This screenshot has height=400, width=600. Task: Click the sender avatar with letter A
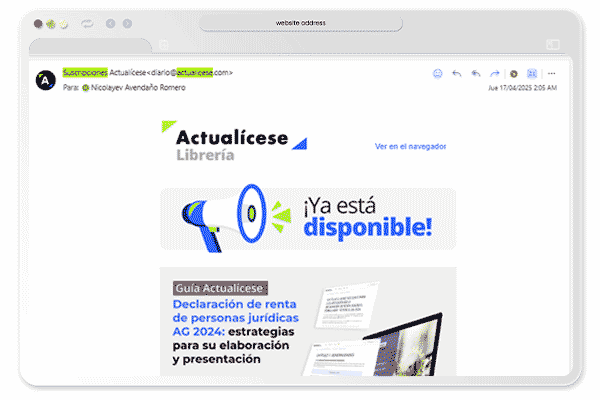tap(44, 80)
